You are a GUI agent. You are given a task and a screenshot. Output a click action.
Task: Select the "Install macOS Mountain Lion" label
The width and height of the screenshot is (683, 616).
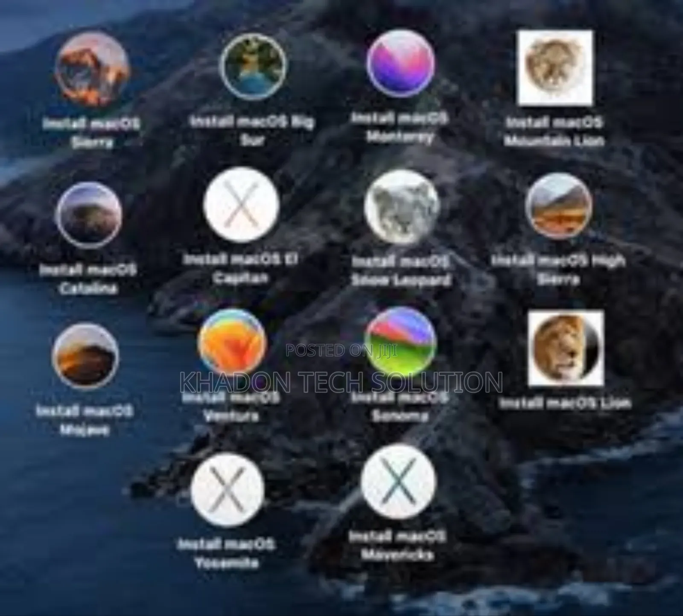point(554,132)
